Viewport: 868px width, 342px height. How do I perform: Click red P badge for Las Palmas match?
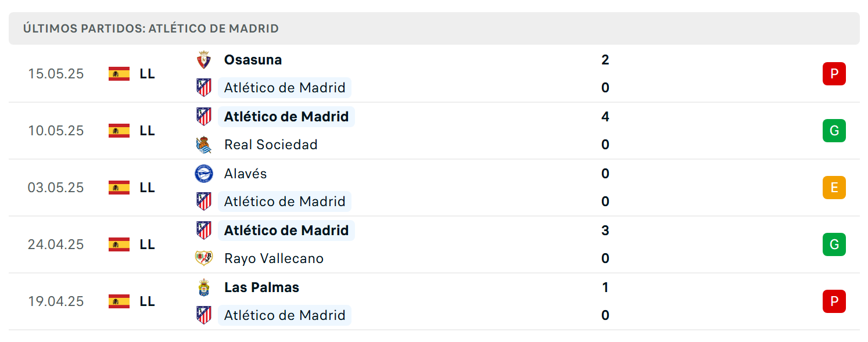coord(834,301)
